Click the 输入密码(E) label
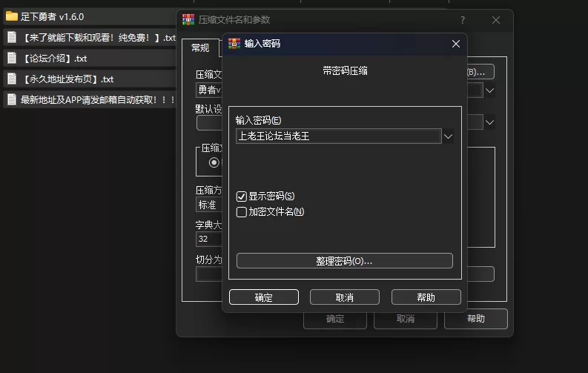The width and height of the screenshot is (588, 373). point(258,120)
